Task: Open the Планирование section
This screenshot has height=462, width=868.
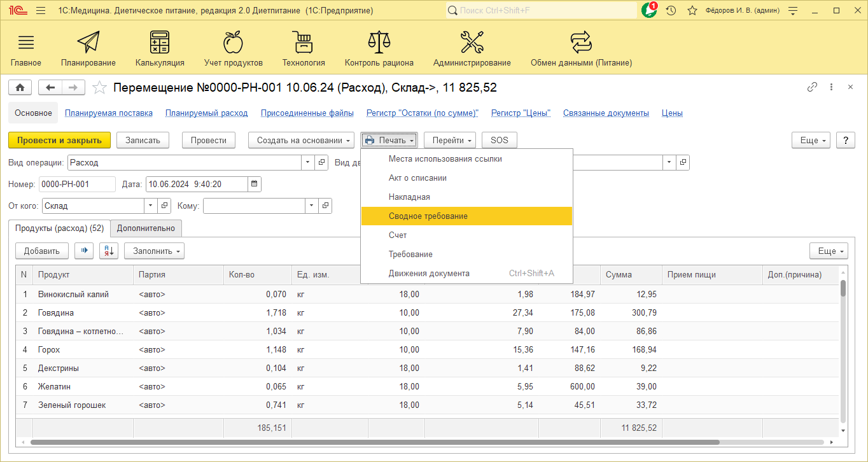Action: click(88, 50)
